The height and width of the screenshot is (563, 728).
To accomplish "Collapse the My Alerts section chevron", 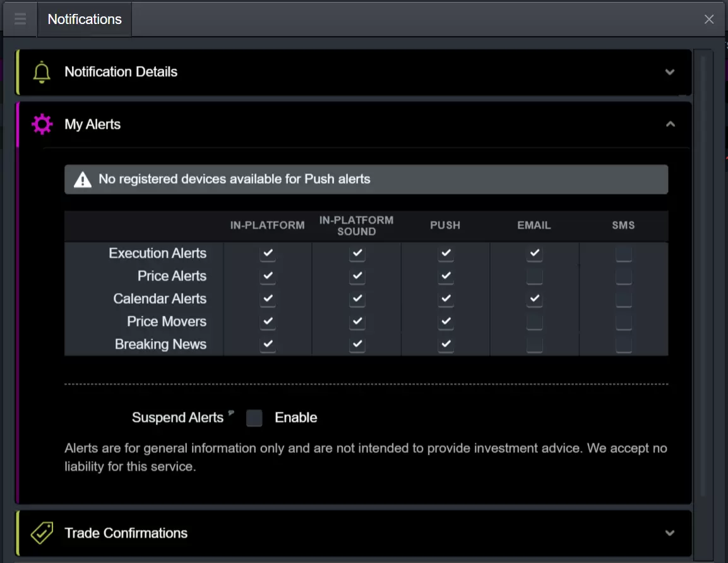I will pos(670,124).
